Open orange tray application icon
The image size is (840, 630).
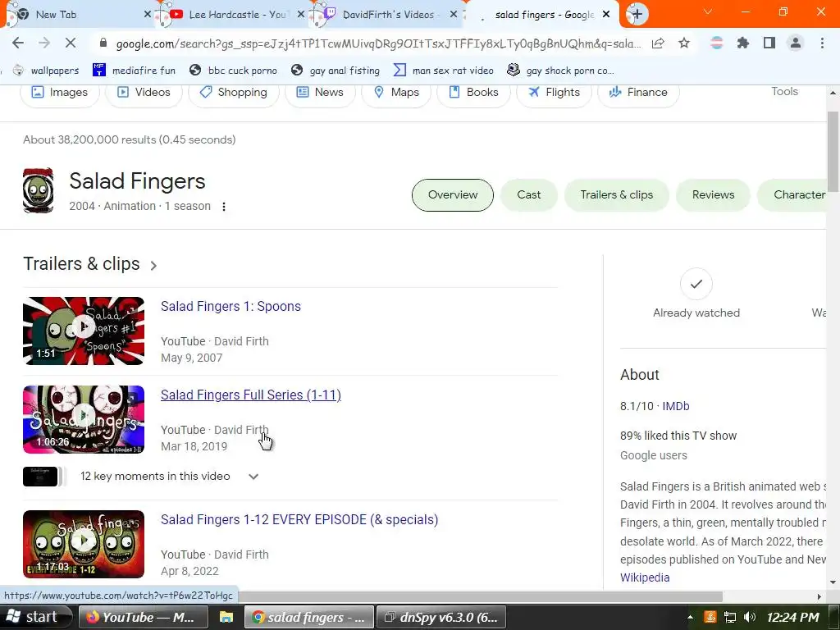click(x=710, y=617)
